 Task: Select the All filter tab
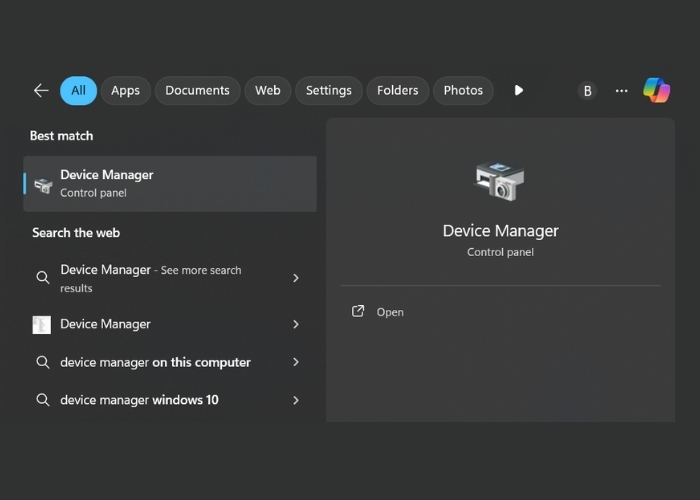pos(78,90)
